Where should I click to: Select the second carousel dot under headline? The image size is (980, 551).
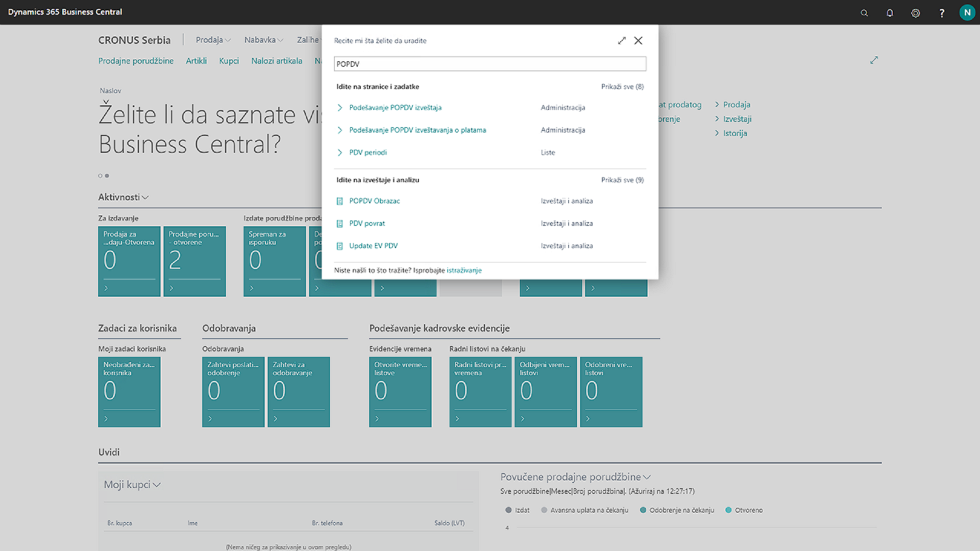coord(107,176)
